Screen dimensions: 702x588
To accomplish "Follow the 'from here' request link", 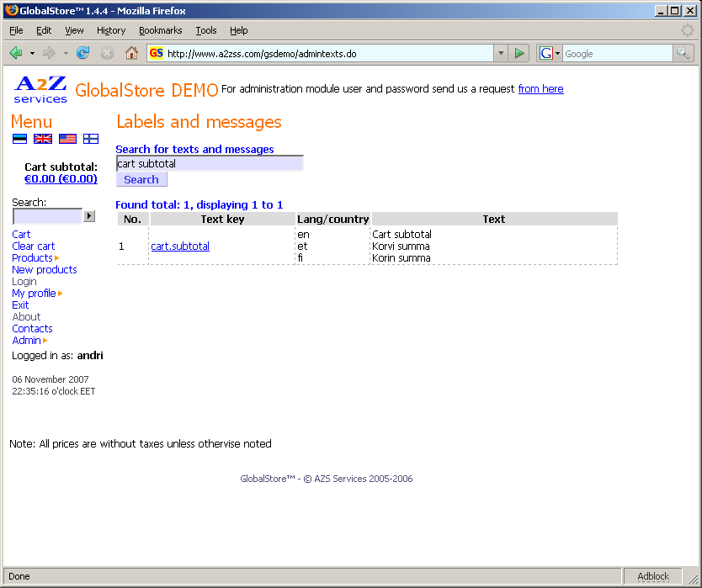I will [541, 89].
